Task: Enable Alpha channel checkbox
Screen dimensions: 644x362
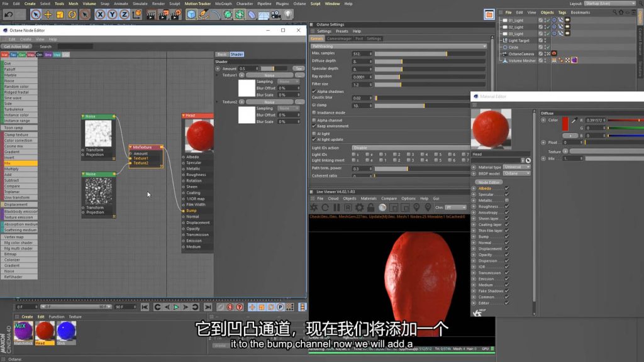Action: (314, 120)
